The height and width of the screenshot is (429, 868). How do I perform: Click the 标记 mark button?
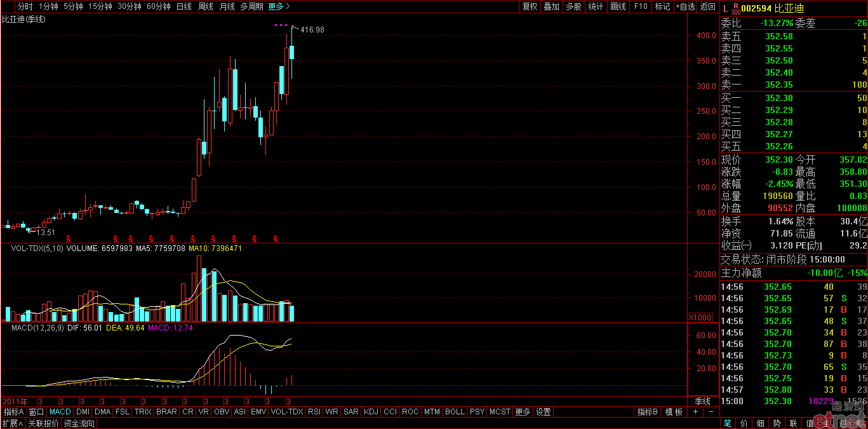pos(662,6)
